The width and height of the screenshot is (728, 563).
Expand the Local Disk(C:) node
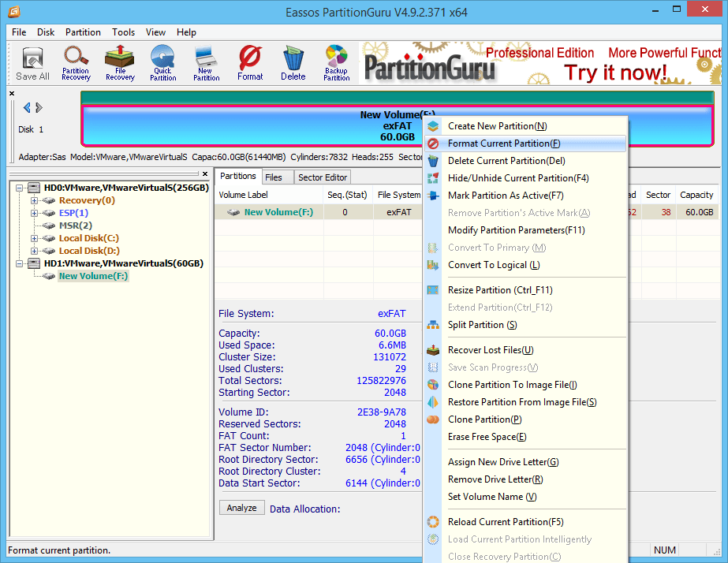click(x=35, y=238)
